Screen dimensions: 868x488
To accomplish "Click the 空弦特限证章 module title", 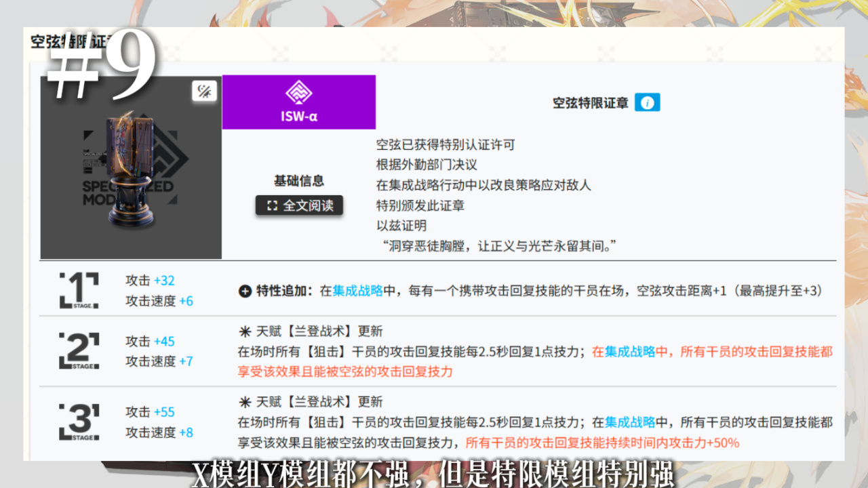I will click(590, 103).
